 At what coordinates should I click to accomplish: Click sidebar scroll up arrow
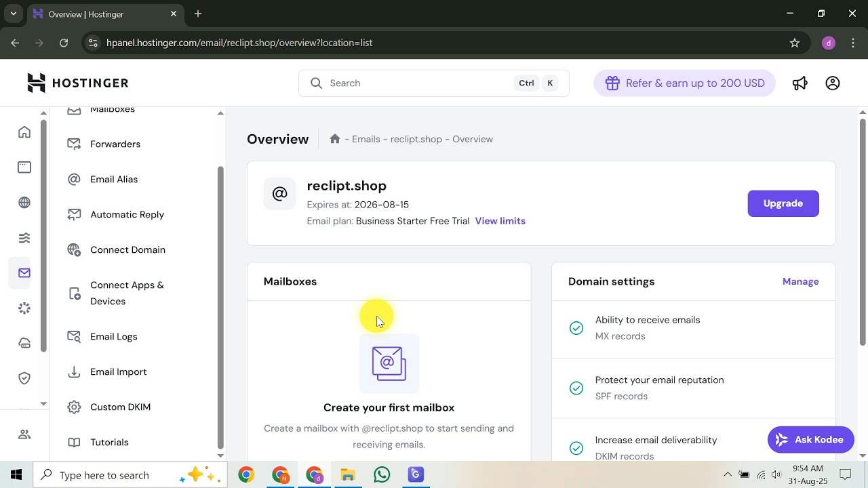coord(220,113)
